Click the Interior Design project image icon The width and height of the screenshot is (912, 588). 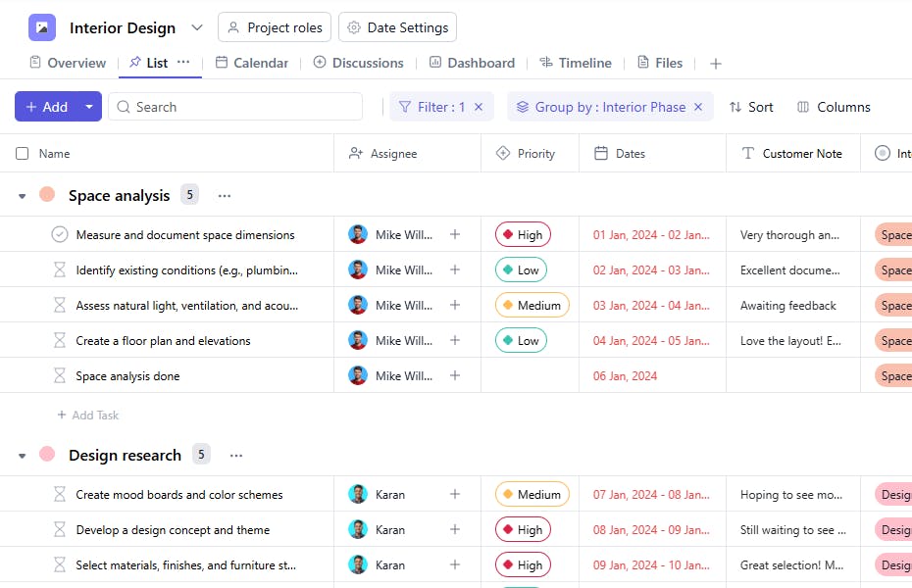42,27
